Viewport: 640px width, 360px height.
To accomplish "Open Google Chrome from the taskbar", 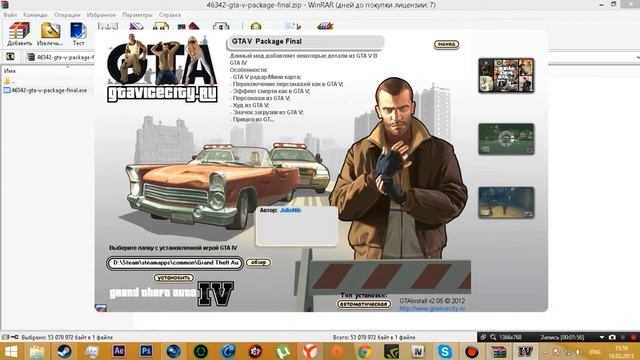I will coord(364,351).
